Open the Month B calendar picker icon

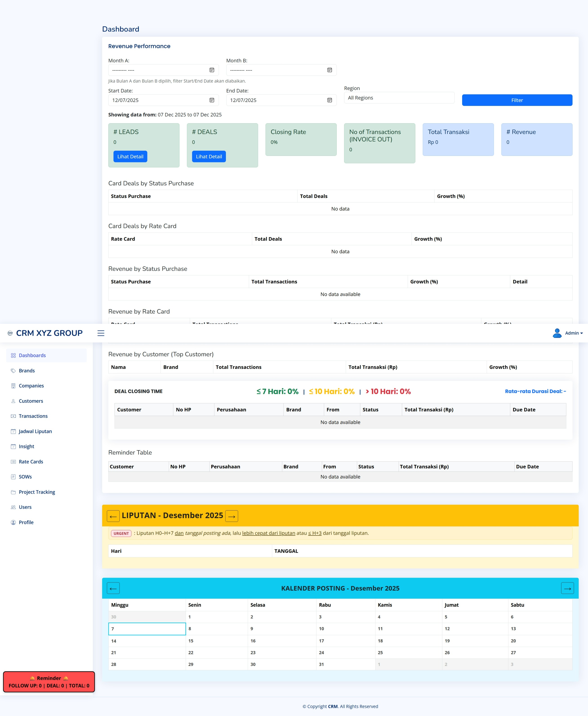click(329, 70)
